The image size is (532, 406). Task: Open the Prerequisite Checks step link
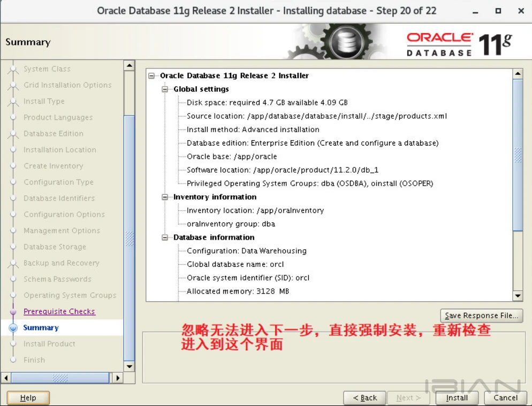click(59, 311)
